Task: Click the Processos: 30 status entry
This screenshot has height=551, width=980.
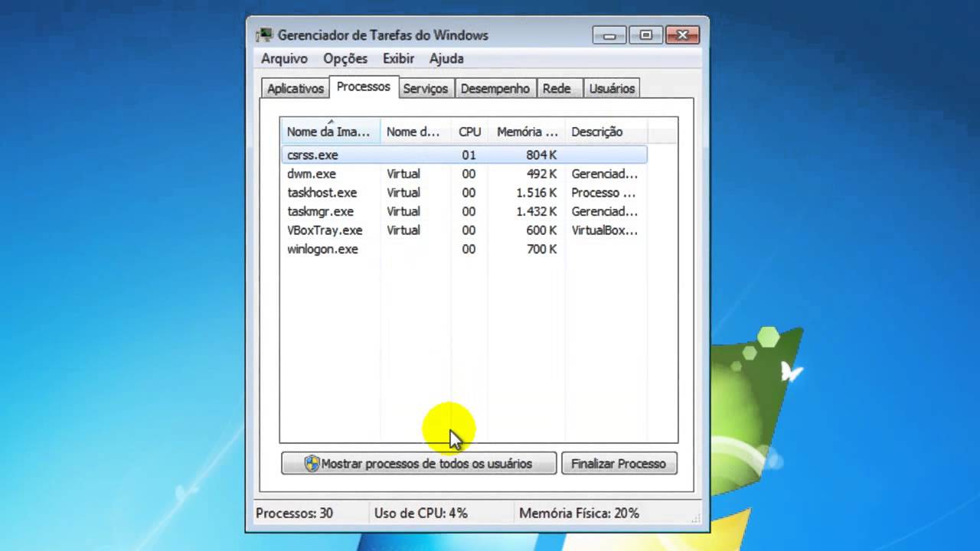Action: point(295,514)
